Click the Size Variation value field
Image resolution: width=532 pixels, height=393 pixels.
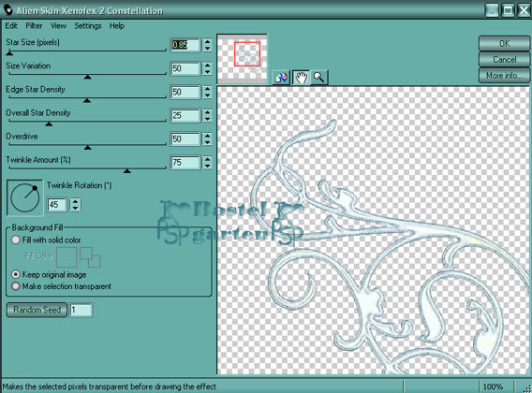click(185, 68)
